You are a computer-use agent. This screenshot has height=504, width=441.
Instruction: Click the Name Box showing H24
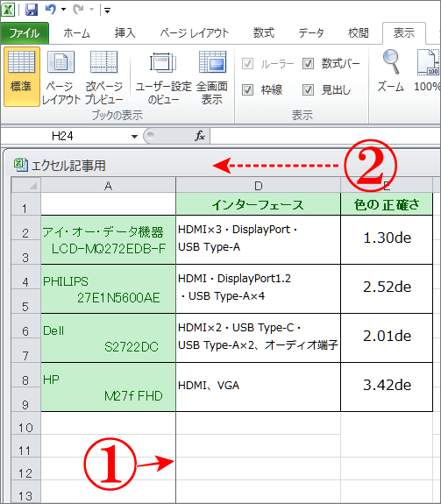pyautogui.click(x=62, y=136)
